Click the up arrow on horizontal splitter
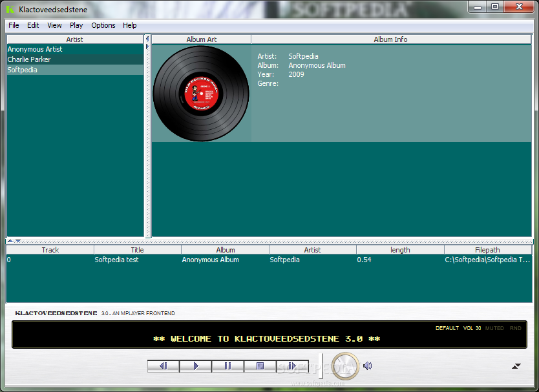The height and width of the screenshot is (392, 539). [x=10, y=241]
